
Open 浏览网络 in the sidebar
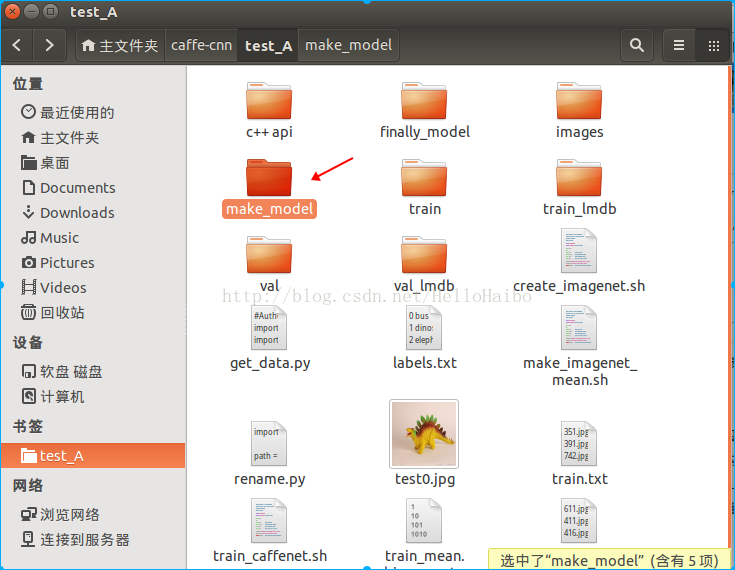click(x=94, y=515)
